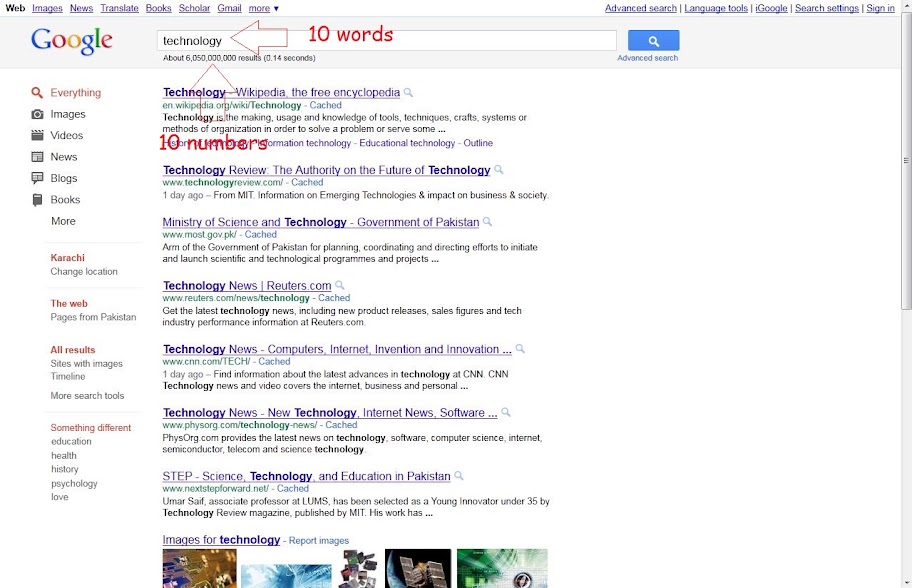Screen dimensions: 912x588
Task: Filter to Pages from Pakistan
Action: (93, 317)
